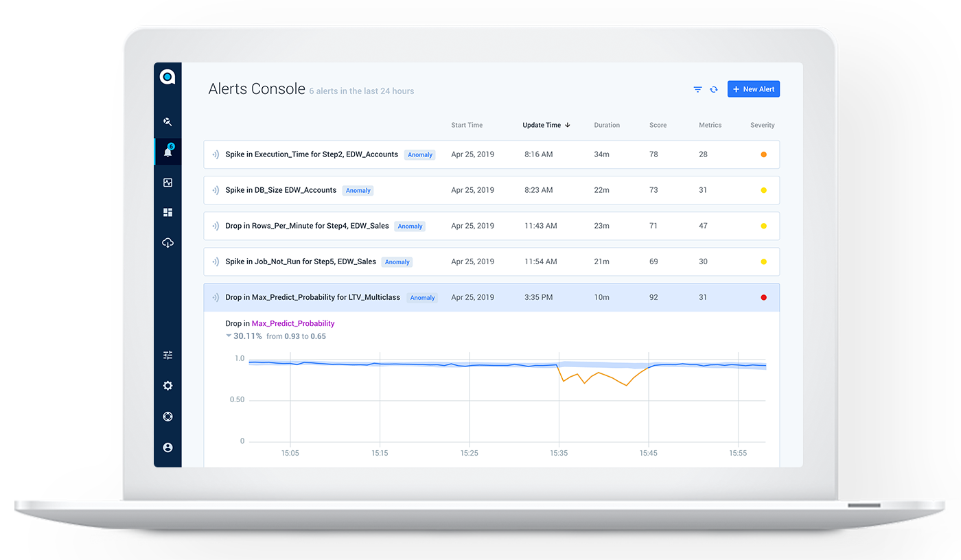Click Anomaly tag on Execution_Time alert
Screen dimensions: 961x560
click(x=420, y=155)
